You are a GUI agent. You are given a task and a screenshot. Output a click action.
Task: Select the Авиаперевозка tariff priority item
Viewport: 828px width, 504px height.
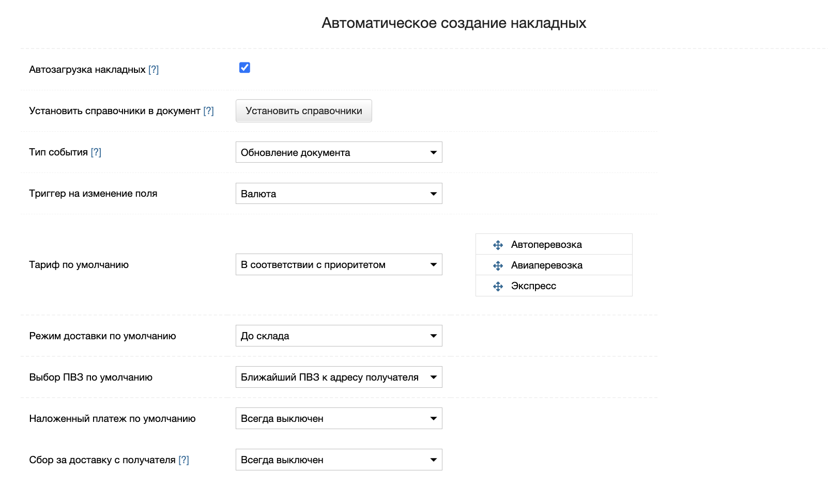(546, 265)
